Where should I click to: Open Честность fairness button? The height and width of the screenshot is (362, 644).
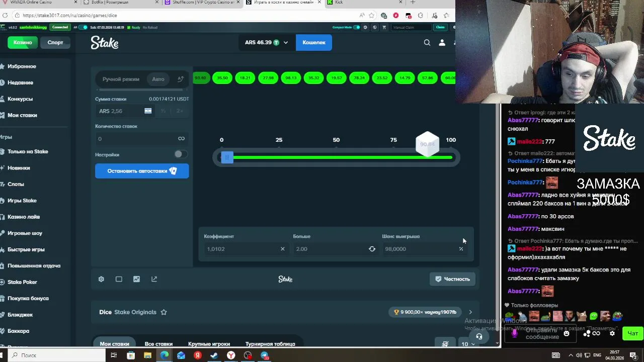452,279
